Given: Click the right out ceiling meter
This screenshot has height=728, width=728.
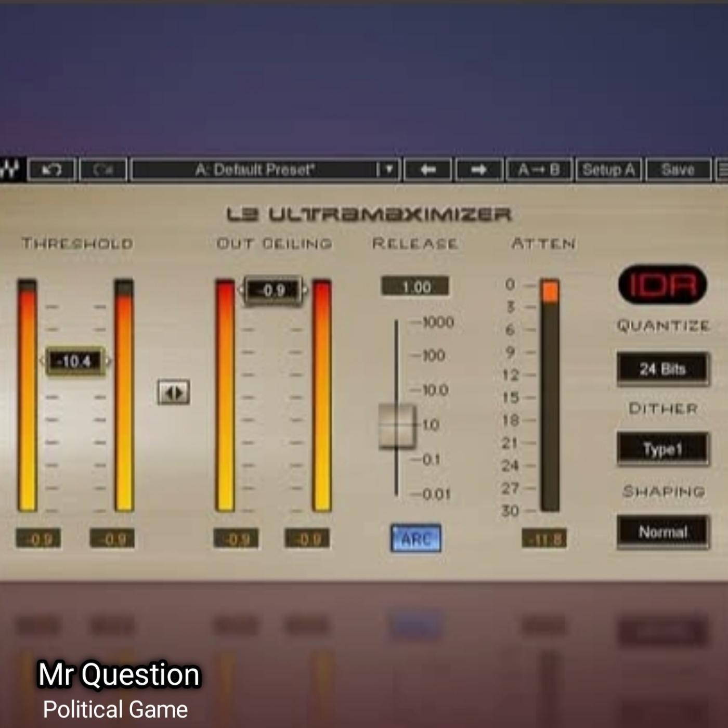Looking at the screenshot, I should click(322, 395).
